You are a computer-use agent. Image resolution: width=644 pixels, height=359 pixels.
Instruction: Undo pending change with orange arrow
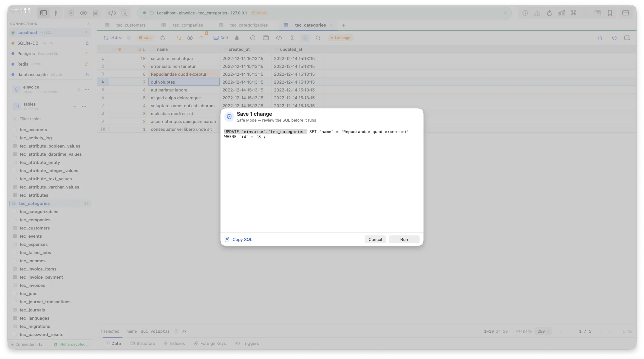pyautogui.click(x=179, y=38)
